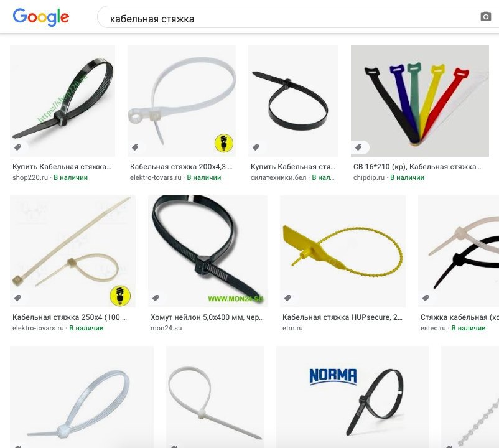Image resolution: width=499 pixels, height=448 pixels.
Task: Open the yellow HUPsecure tie thumbnail
Action: coord(343,251)
